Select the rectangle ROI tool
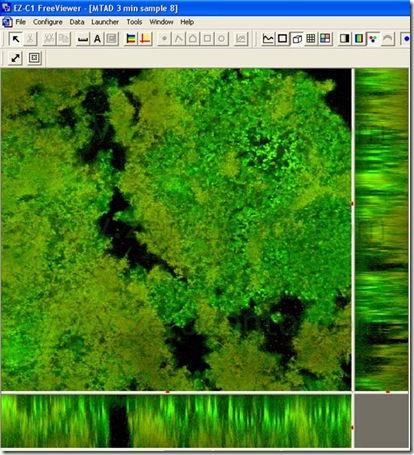This screenshot has width=414, height=455. tap(207, 39)
